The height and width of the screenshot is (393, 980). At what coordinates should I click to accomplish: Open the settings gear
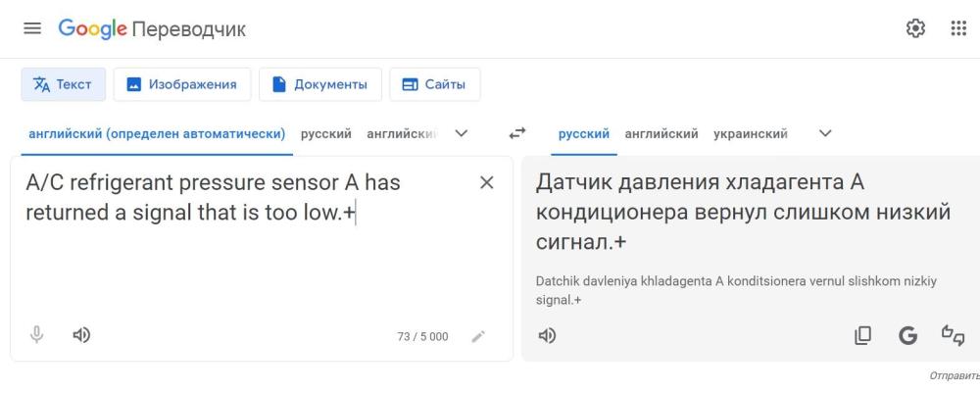(x=915, y=28)
